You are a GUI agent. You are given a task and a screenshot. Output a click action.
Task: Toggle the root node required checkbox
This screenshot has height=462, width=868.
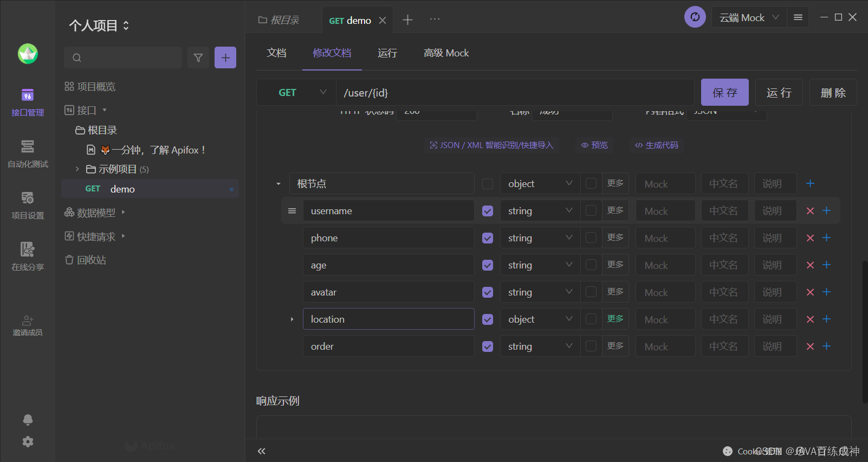pyautogui.click(x=488, y=184)
